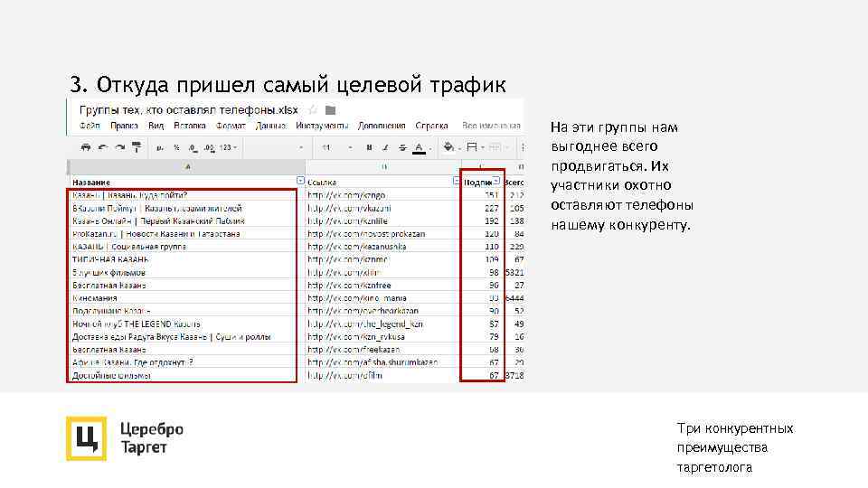This screenshot has height=488, width=868.
Task: Toggle strikethrough formatting
Action: click(402, 147)
